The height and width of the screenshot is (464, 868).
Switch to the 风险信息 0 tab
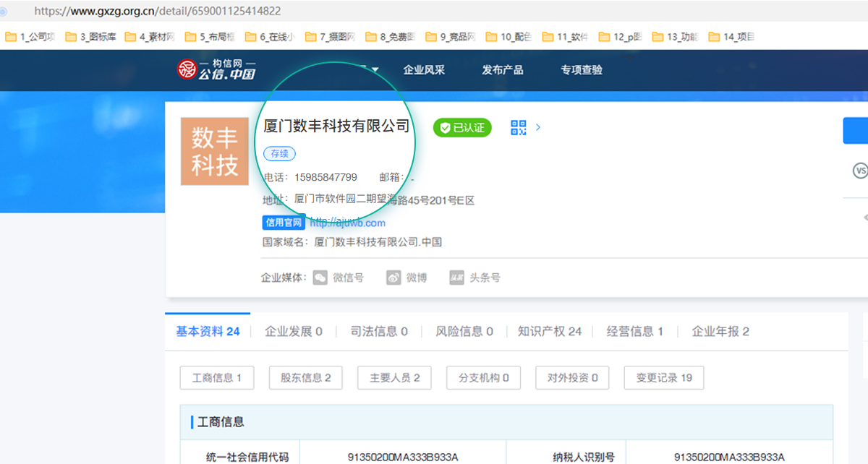pyautogui.click(x=464, y=332)
